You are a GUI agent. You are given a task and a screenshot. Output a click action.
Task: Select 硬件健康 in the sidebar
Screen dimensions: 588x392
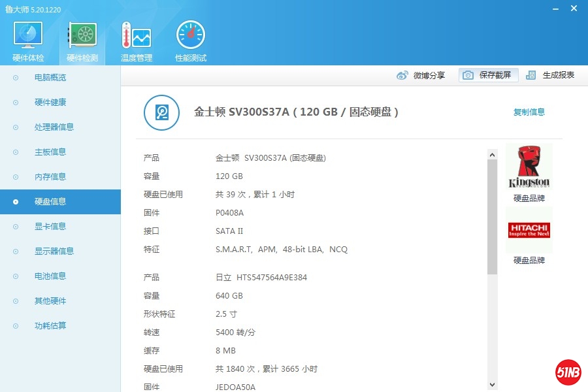point(60,103)
